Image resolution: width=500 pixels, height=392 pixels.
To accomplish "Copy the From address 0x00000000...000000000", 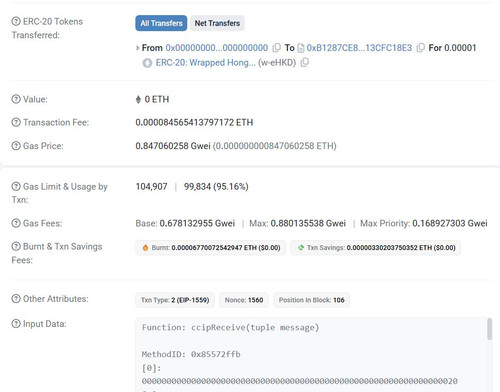I will point(276,48).
